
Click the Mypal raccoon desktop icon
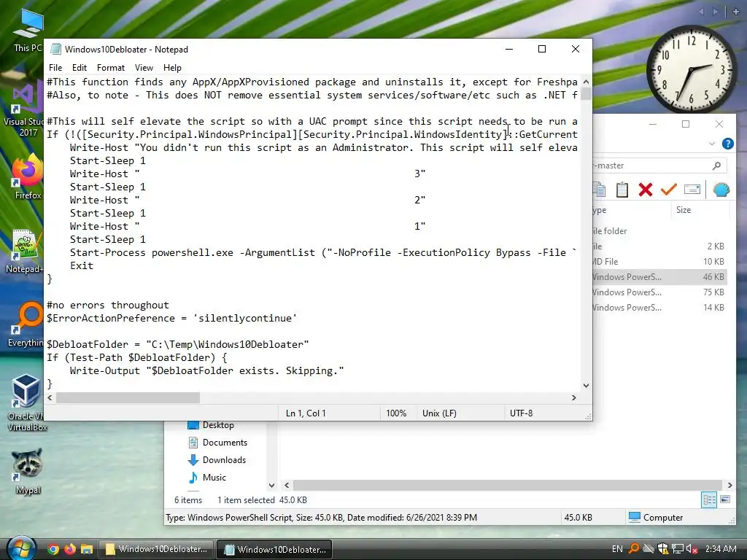[x=27, y=472]
